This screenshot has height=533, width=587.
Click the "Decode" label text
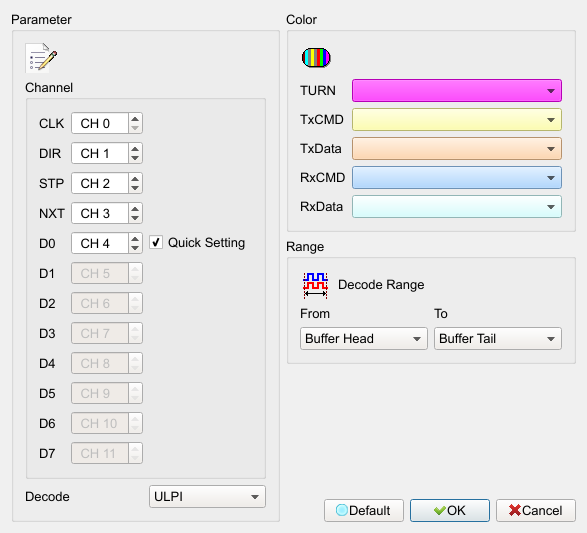click(47, 497)
